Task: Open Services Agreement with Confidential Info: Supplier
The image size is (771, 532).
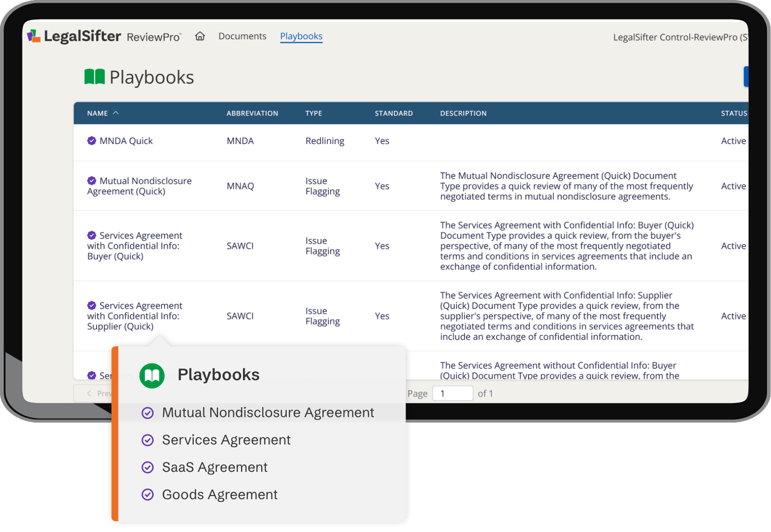Action: [135, 316]
